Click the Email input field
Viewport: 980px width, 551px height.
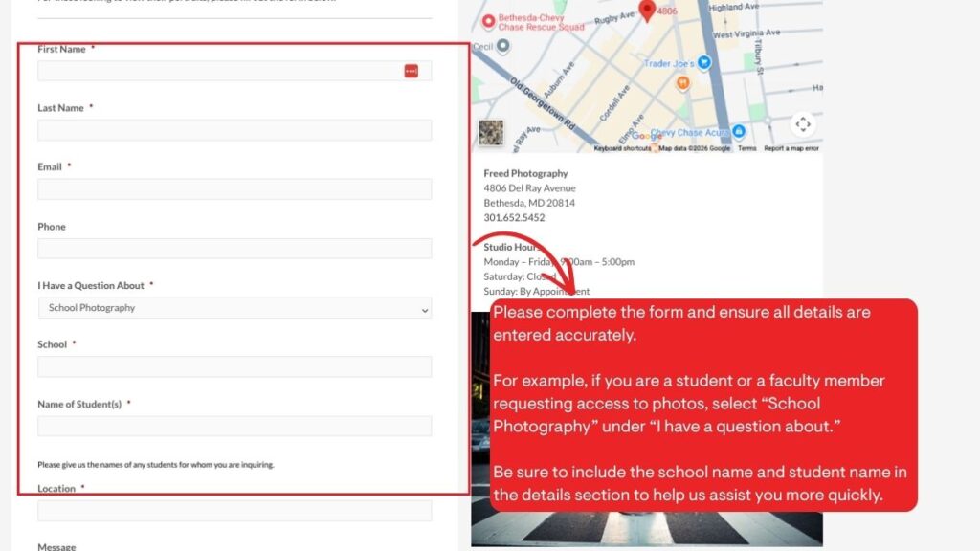234,189
